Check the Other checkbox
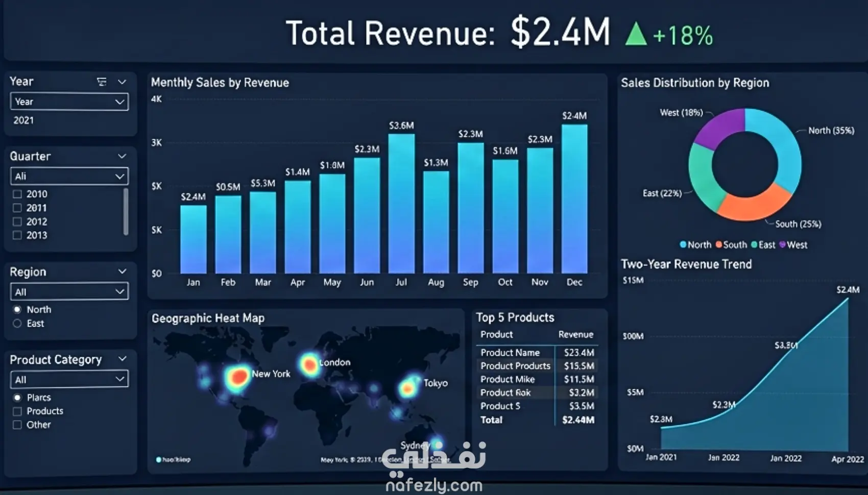This screenshot has height=495, width=868. coord(17,425)
